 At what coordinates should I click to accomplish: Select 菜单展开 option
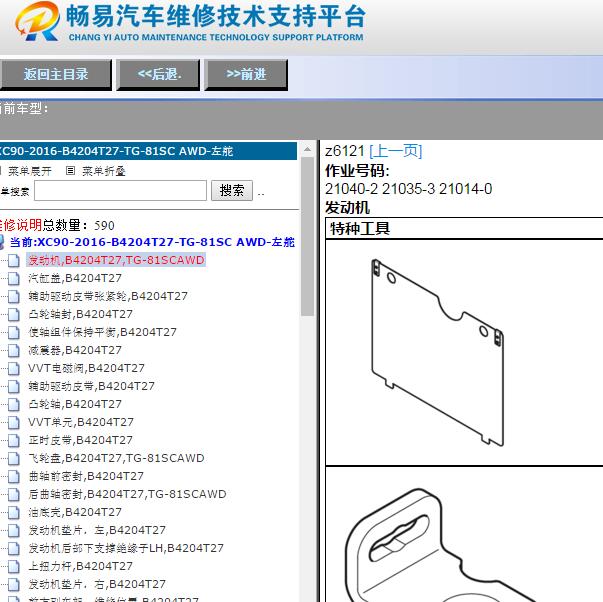[30, 171]
